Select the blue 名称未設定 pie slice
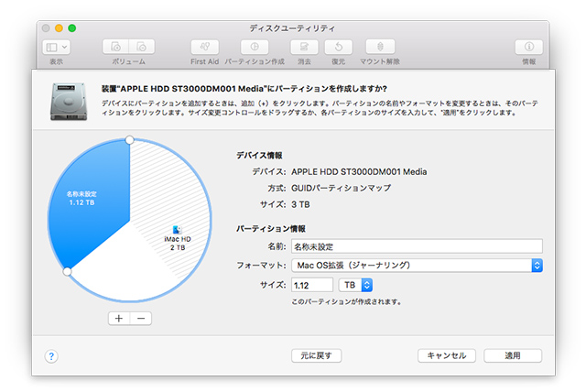This screenshot has height=392, width=586. (87, 206)
